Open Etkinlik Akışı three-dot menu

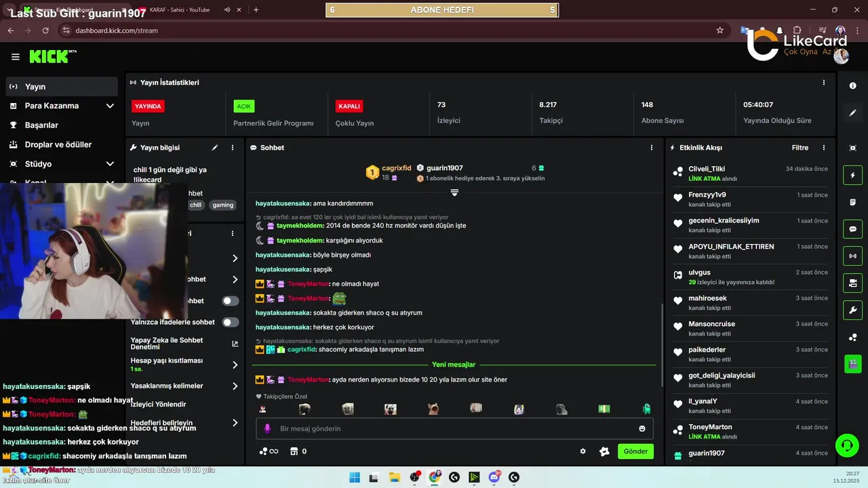click(824, 148)
